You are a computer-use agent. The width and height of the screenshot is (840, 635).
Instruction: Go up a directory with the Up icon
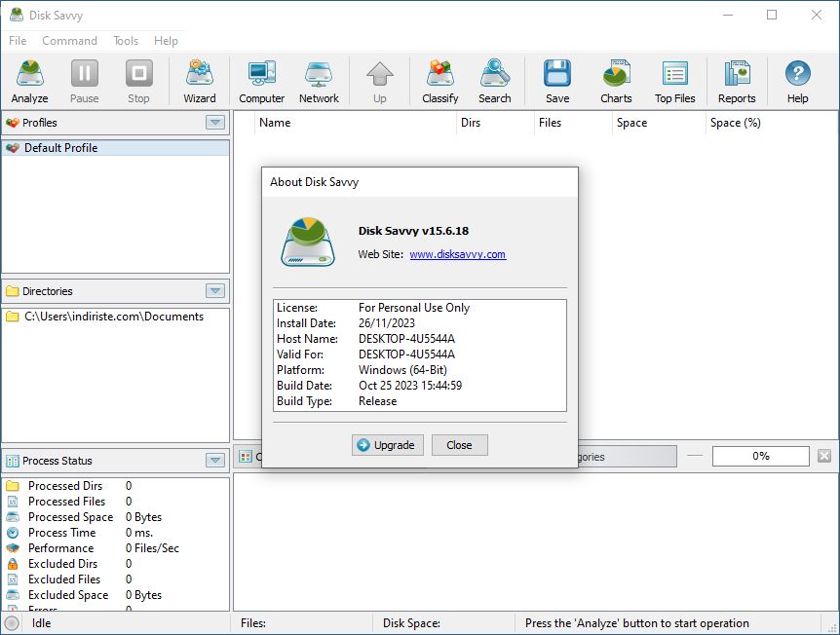(380, 82)
